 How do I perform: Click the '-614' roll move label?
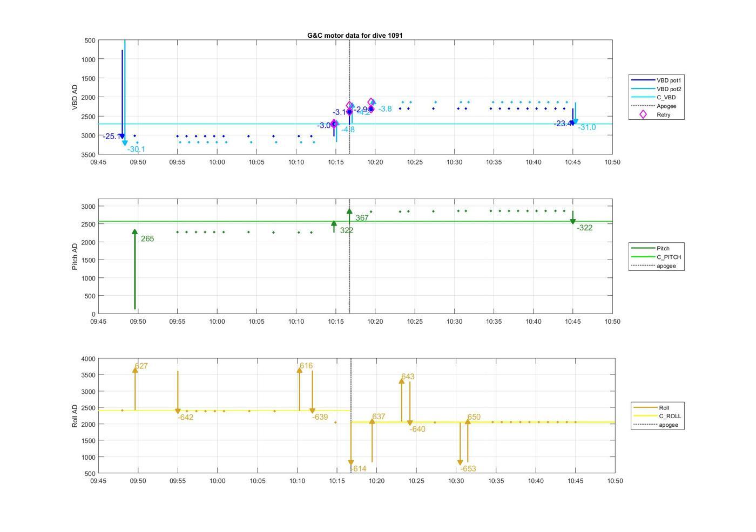click(x=359, y=469)
